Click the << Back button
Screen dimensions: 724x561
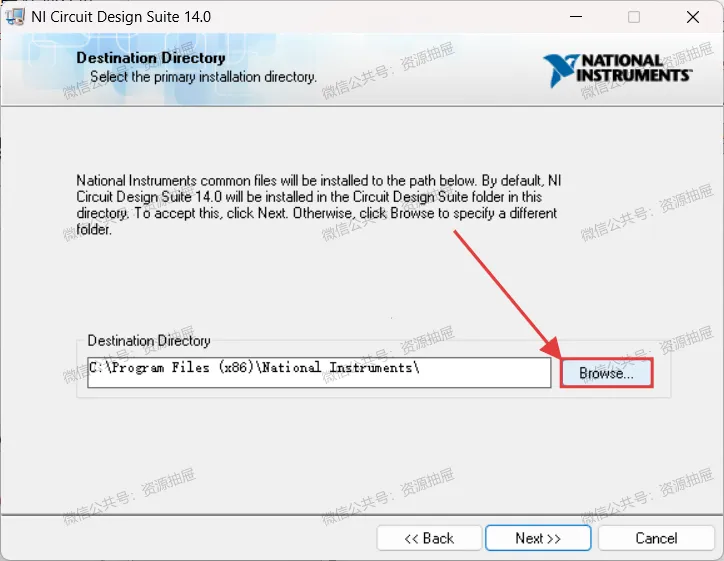(429, 538)
